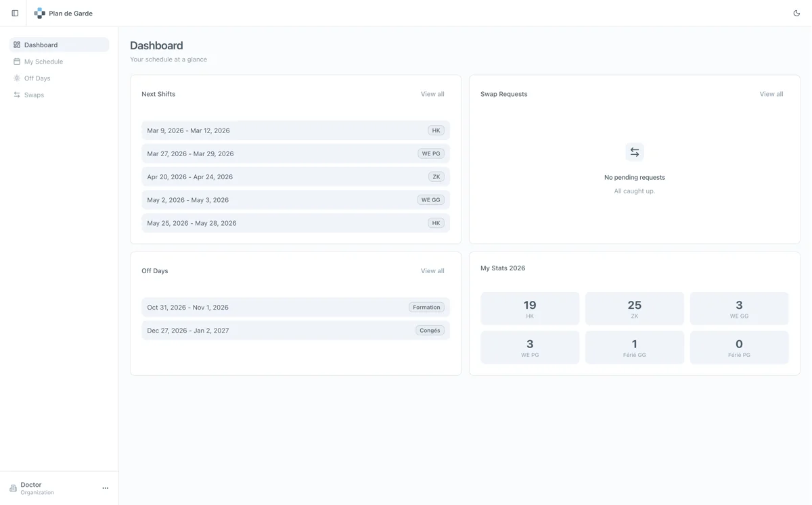Click the ZK stat tile showing 25
The image size is (812, 505).
coord(634,309)
